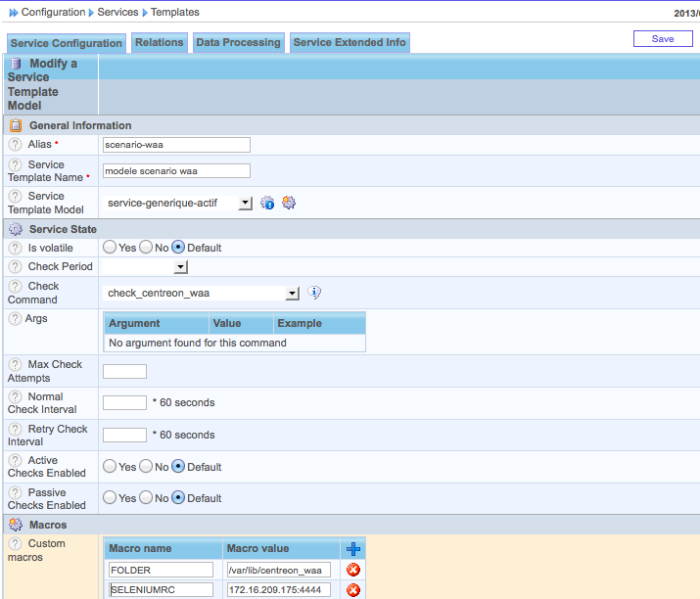700x599 pixels.
Task: Delete the SELENIUMRC macro row
Action: 353,590
